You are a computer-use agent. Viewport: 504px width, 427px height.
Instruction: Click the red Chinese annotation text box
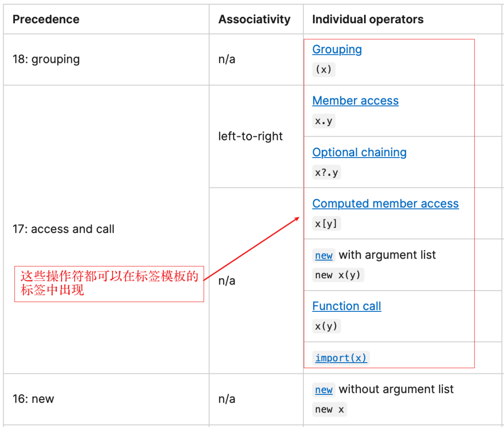109,284
